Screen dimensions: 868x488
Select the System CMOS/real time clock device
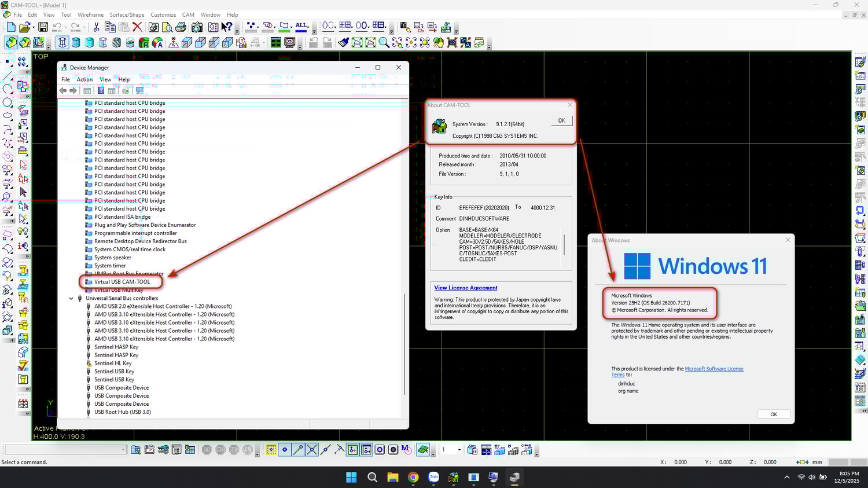[130, 249]
